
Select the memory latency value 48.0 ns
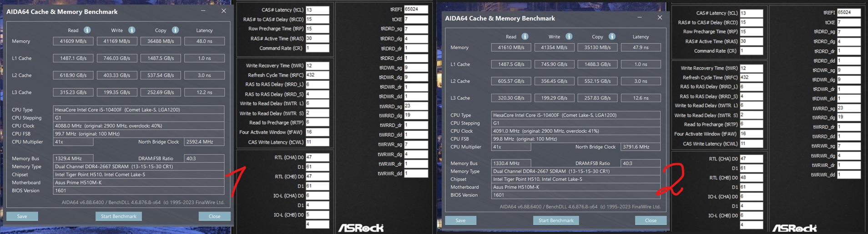tap(204, 41)
